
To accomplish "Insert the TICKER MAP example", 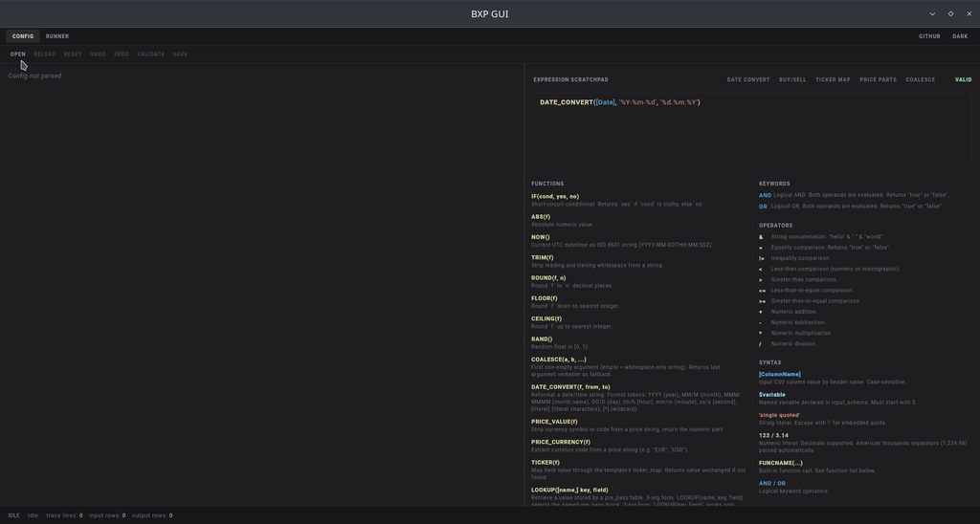I will [834, 80].
